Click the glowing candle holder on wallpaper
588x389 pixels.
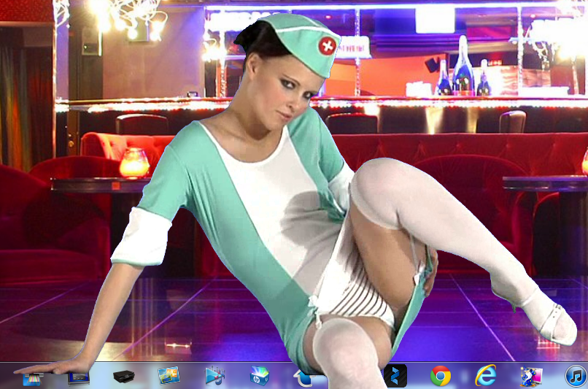tap(134, 163)
